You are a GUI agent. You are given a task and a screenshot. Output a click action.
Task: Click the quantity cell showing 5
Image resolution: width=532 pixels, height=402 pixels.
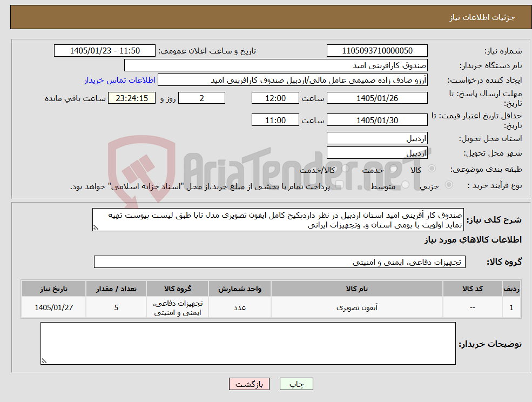[116, 307]
